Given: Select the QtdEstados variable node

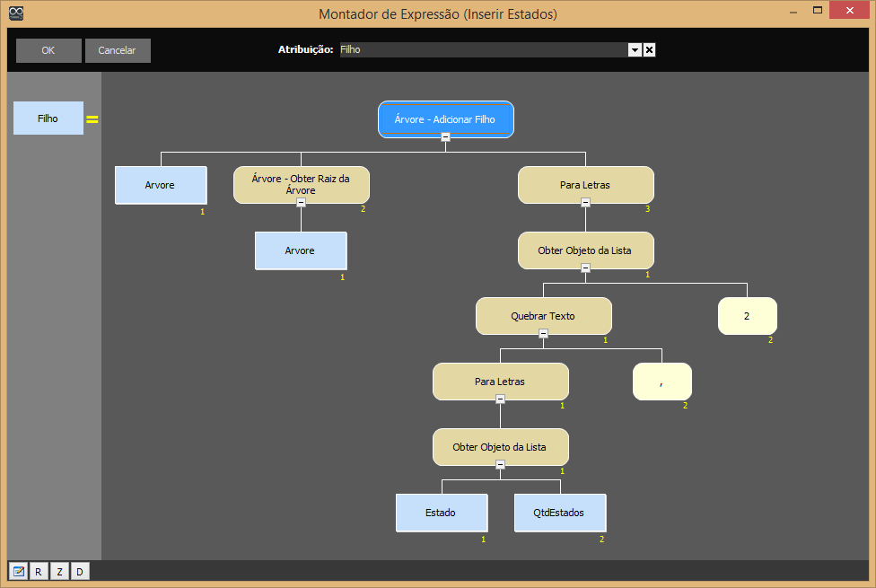Looking at the screenshot, I should (560, 513).
